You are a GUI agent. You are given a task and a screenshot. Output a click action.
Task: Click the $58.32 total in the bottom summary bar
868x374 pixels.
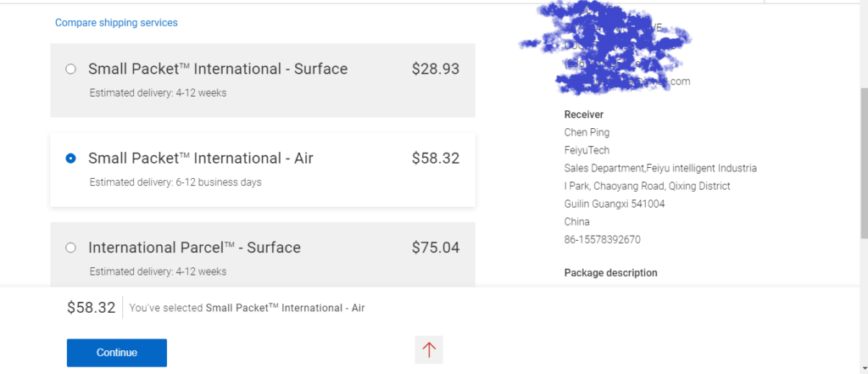91,308
